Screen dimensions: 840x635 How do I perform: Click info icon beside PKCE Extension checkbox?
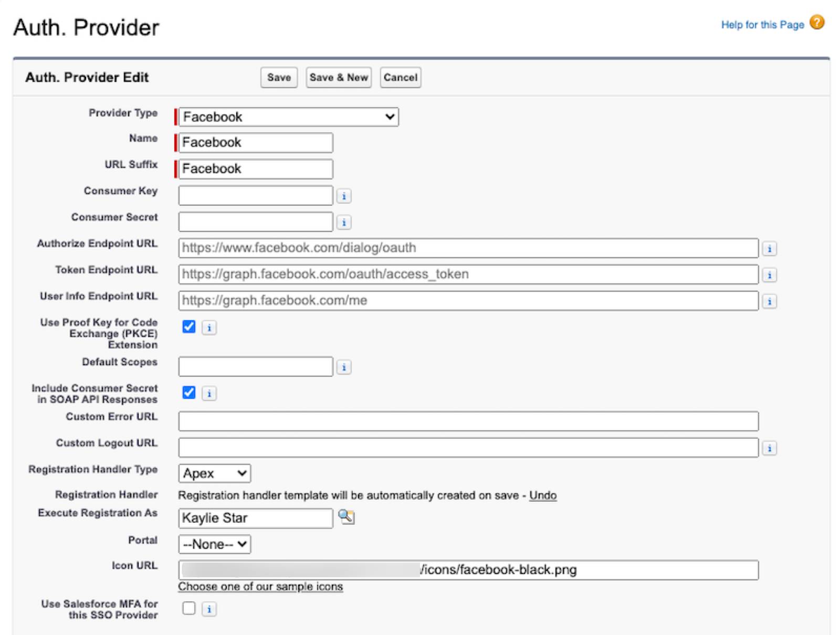pyautogui.click(x=209, y=327)
